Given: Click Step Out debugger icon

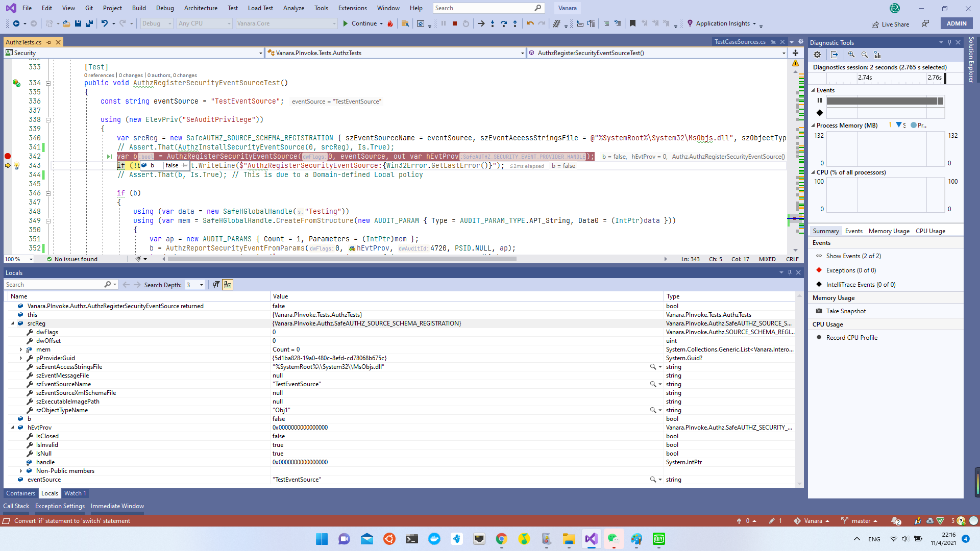Looking at the screenshot, I should pyautogui.click(x=515, y=23).
